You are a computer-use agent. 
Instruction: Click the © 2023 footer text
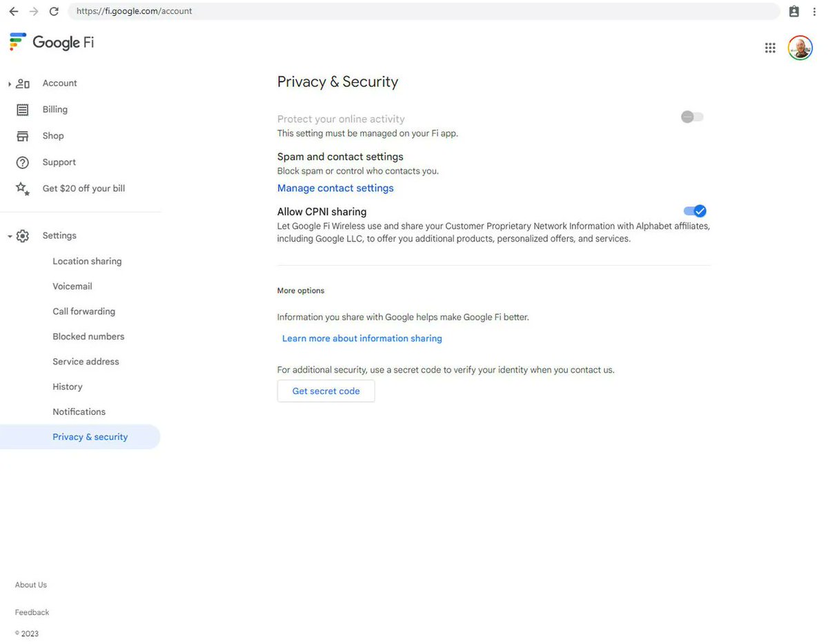(x=27, y=634)
